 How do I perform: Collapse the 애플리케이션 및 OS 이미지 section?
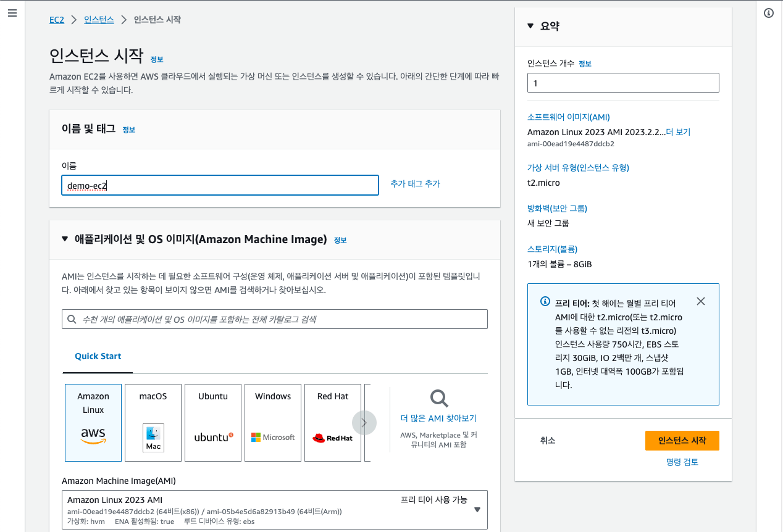[x=65, y=239]
